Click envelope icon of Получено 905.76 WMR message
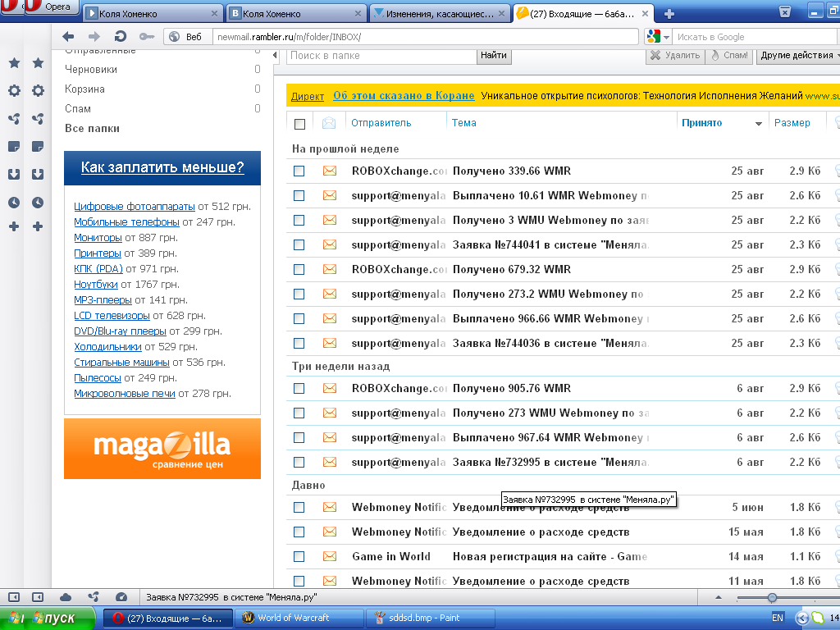Viewport: 840px width, 630px height. click(330, 388)
